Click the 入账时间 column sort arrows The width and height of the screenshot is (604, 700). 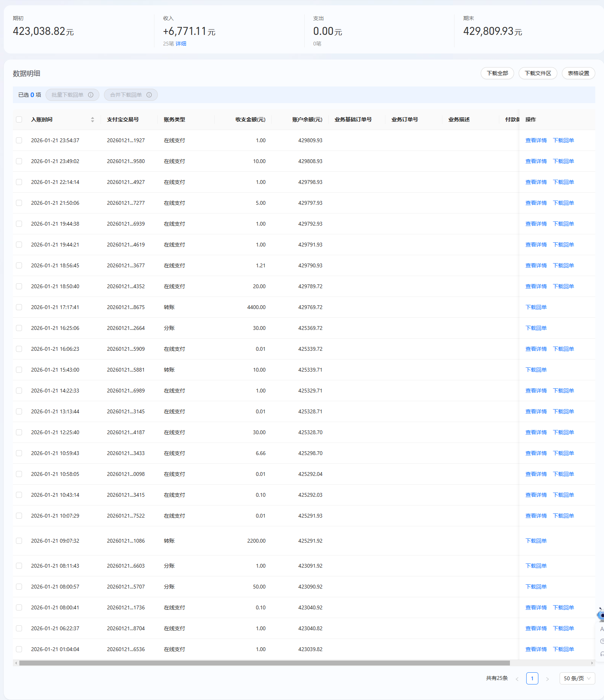92,119
